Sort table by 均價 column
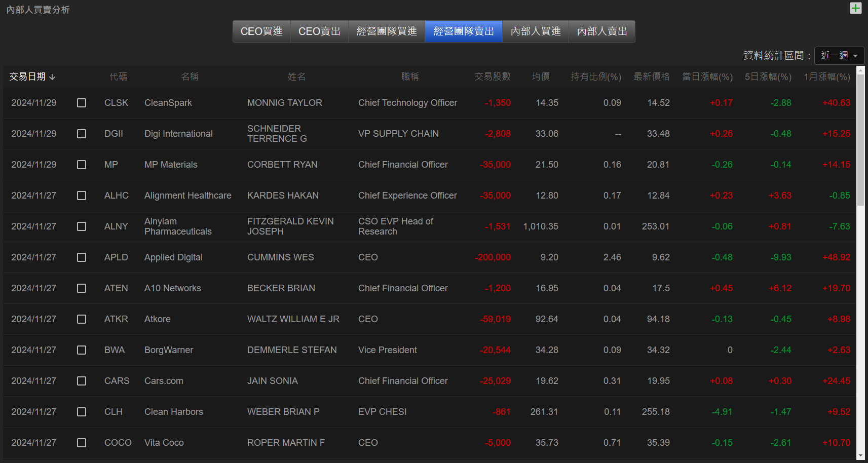Image resolution: width=868 pixels, height=463 pixels. pos(541,76)
